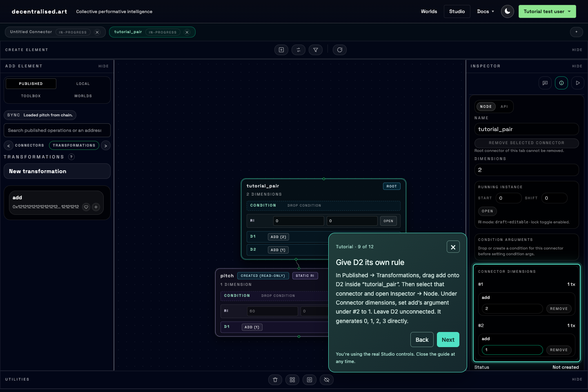Screen dimensions: 588x392
Task: Click the frame-fit icon in Utilities bar
Action: tap(310, 380)
